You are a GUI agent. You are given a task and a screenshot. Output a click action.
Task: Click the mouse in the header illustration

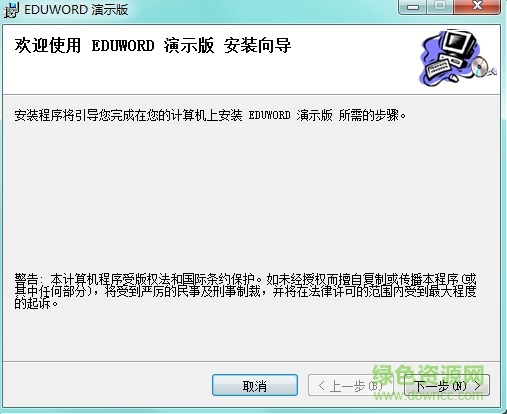(453, 78)
